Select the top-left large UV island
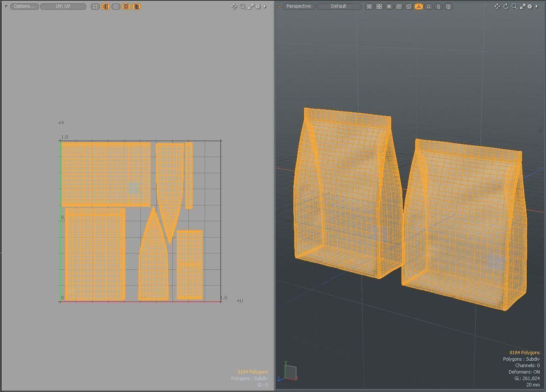 tap(106, 175)
